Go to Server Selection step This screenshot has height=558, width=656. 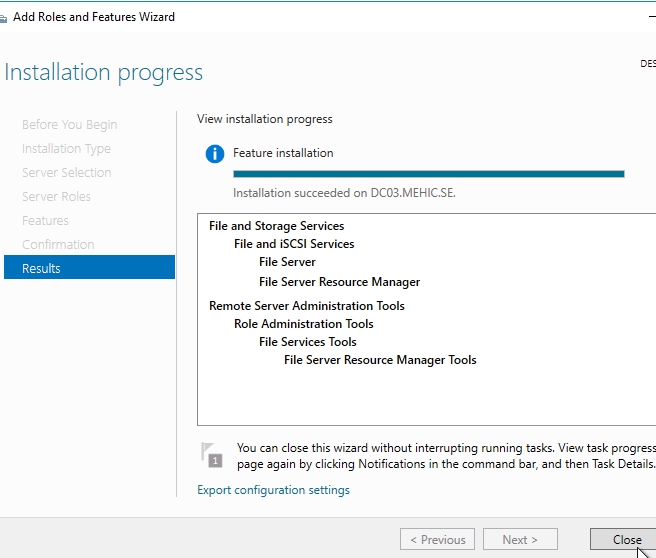click(x=66, y=173)
